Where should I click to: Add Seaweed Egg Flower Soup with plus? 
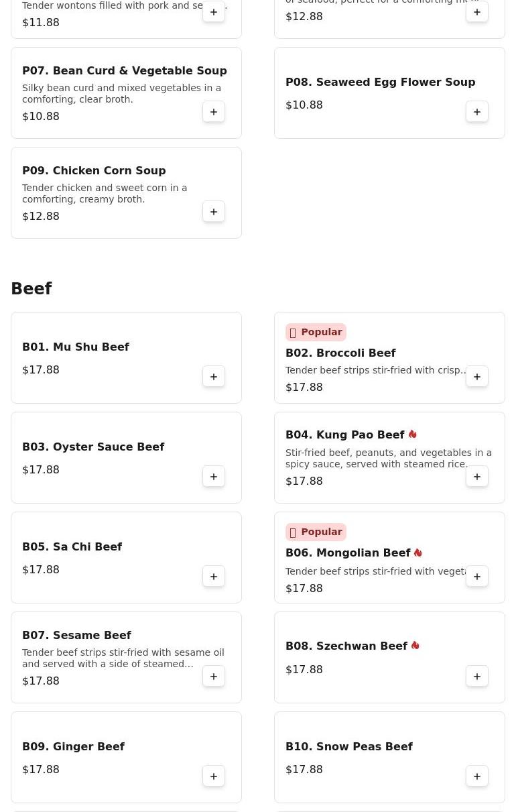pos(477,112)
